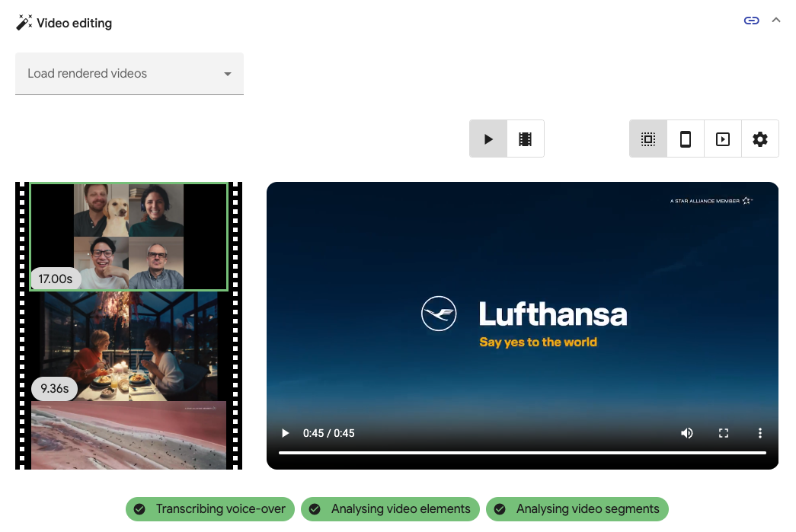
Task: Choose the landscape video format icon
Action: tap(723, 139)
